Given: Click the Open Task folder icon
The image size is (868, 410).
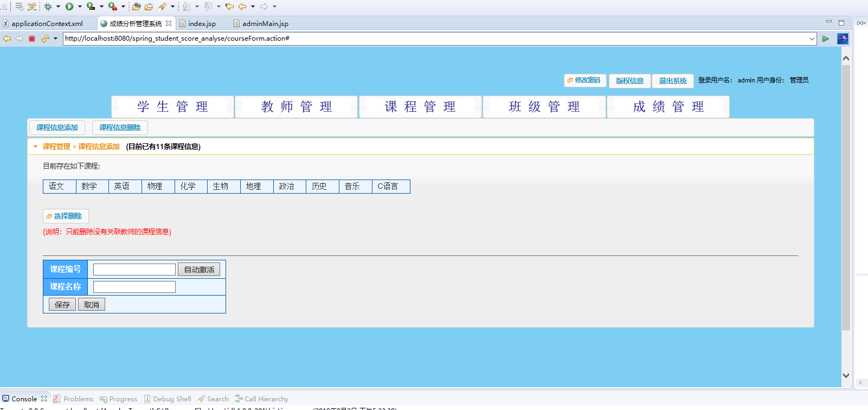Looking at the screenshot, I should pos(149,7).
